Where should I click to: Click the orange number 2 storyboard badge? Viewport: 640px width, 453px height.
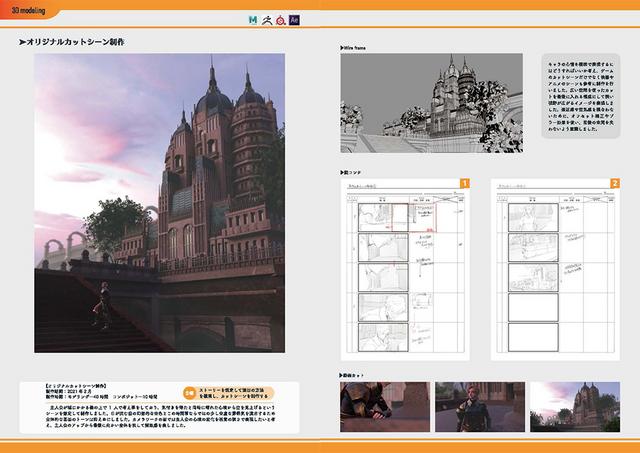click(615, 183)
